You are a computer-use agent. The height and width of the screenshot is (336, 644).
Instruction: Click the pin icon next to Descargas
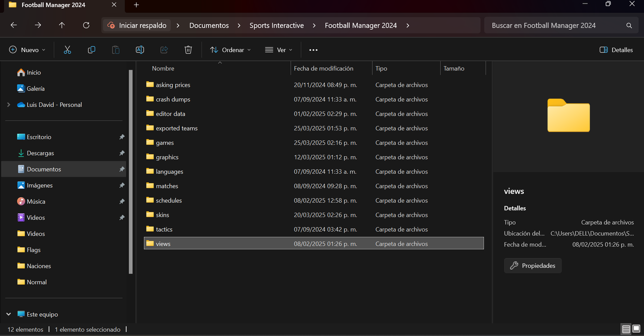click(x=122, y=153)
